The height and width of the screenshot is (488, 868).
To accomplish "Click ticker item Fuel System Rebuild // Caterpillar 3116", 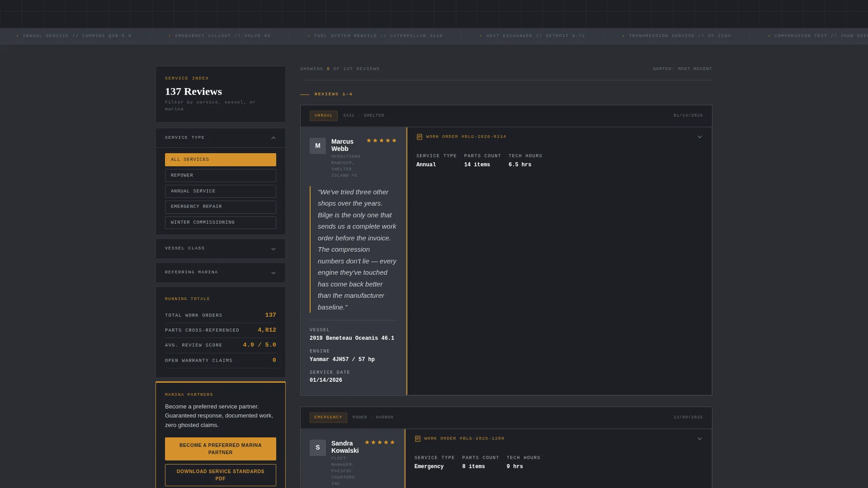I will pyautogui.click(x=375, y=36).
